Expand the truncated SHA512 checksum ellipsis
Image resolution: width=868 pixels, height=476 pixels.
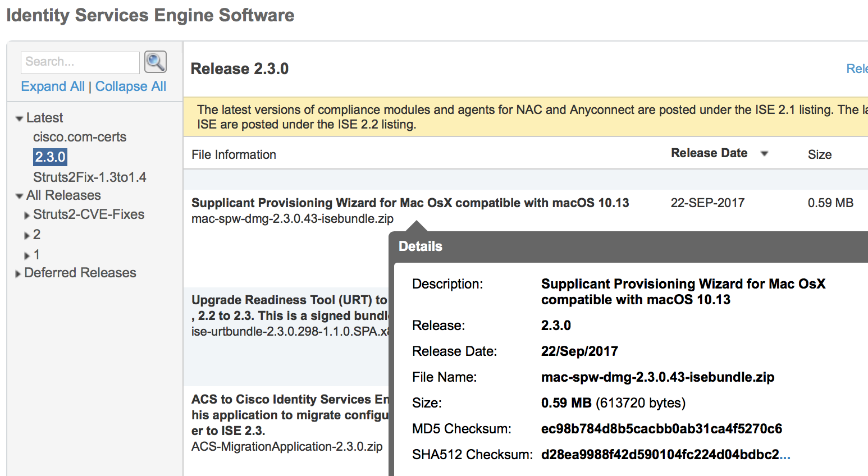click(785, 456)
